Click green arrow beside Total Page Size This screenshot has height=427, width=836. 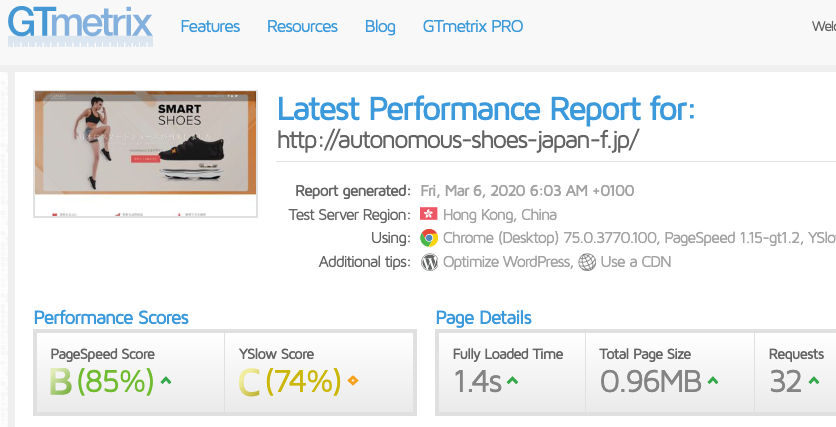click(713, 381)
